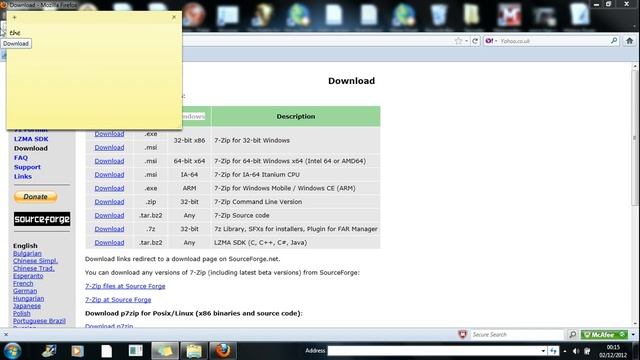The image size is (640, 360).
Task: Switch language to German
Action: (x=25, y=291)
